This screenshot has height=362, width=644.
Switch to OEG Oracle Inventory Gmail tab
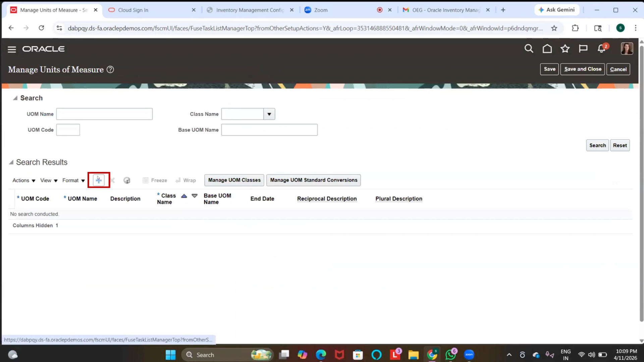446,10
